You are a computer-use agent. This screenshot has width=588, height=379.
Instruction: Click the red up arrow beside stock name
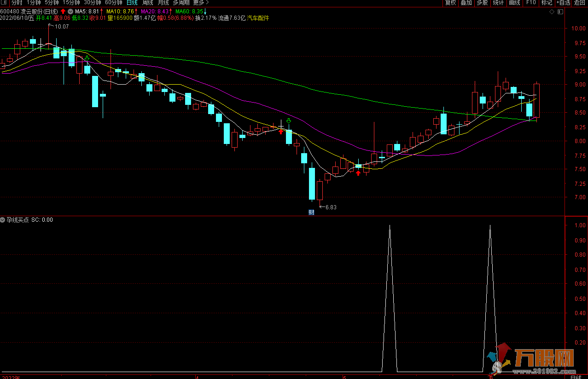(63, 11)
